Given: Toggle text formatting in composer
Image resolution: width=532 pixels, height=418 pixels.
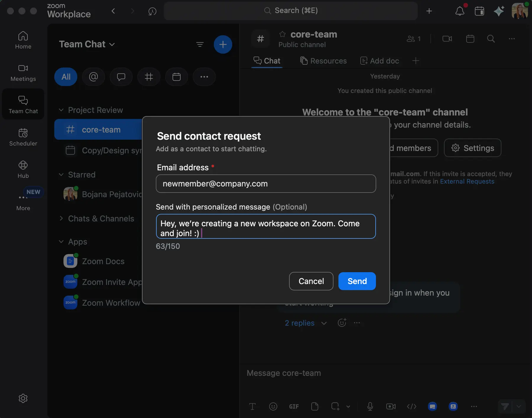Looking at the screenshot, I should click(x=252, y=406).
